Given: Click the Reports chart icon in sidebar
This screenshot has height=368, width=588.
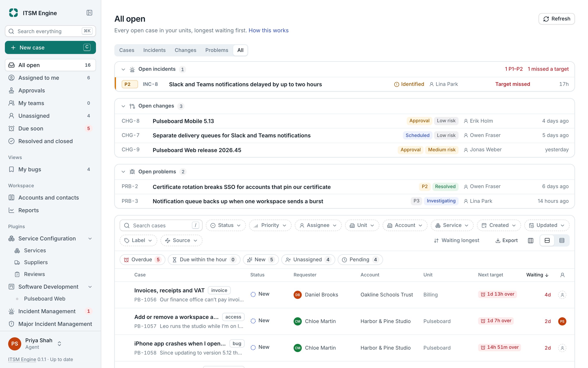Looking at the screenshot, I should (11, 210).
